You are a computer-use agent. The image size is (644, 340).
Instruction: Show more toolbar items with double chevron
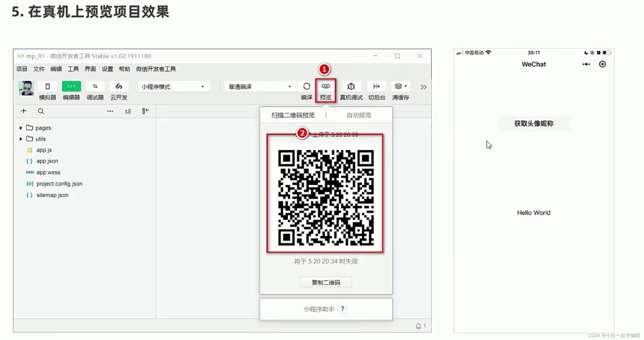click(x=423, y=87)
